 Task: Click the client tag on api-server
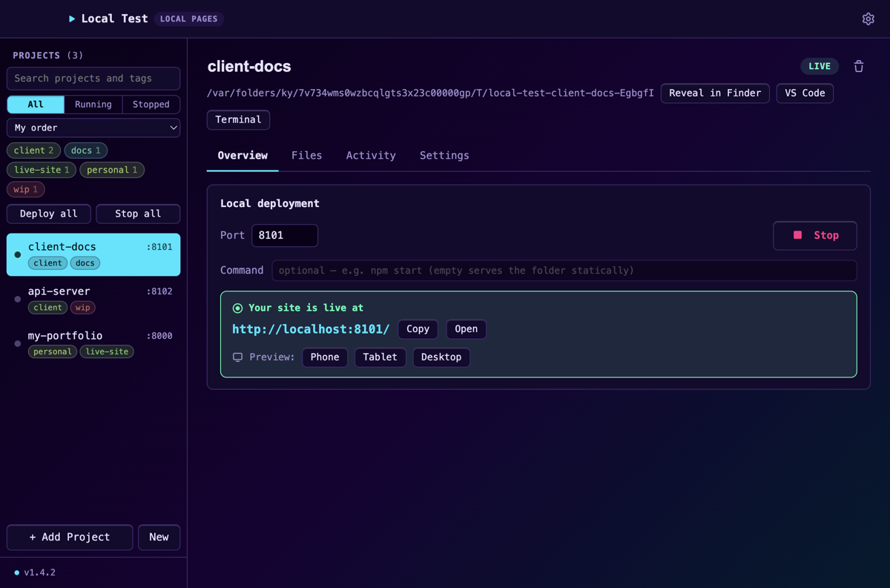coord(47,308)
